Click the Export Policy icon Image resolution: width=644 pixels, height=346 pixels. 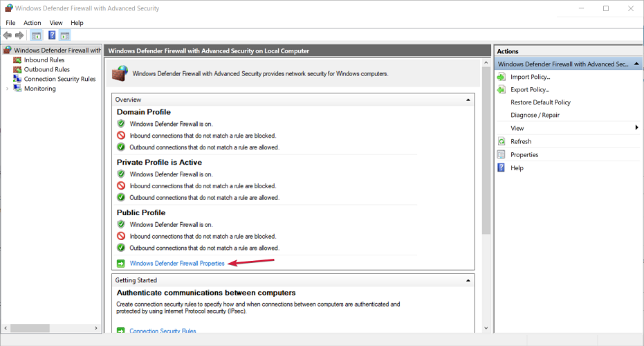click(x=502, y=89)
